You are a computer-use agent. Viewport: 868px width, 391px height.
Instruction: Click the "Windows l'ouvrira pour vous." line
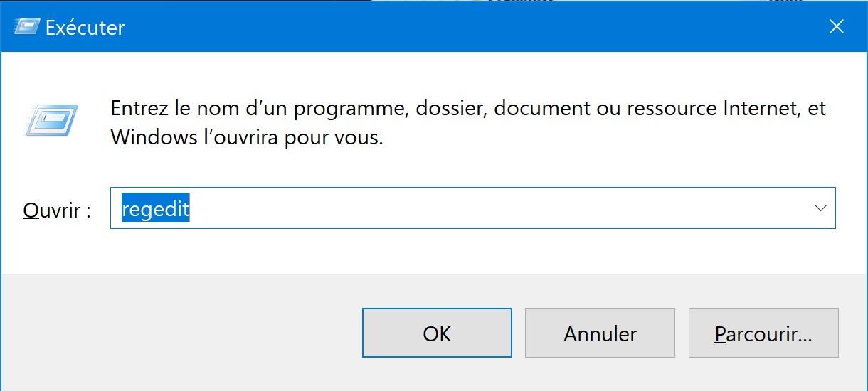246,136
